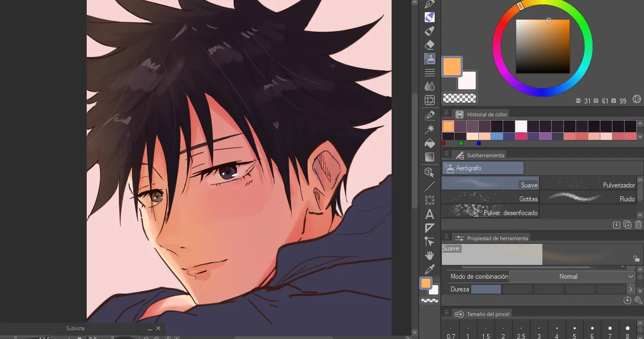Select the Eraser tool
Image resolution: width=644 pixels, height=339 pixels.
tap(430, 44)
